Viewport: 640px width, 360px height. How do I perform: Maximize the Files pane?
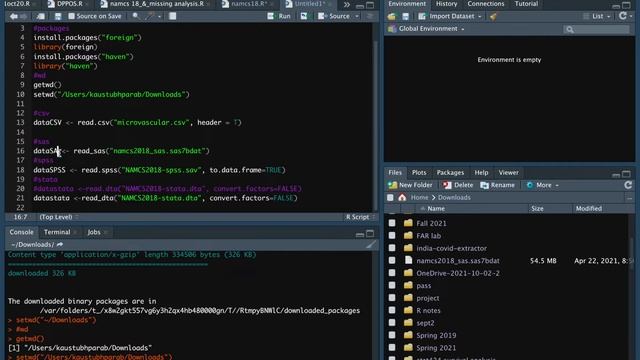point(626,174)
